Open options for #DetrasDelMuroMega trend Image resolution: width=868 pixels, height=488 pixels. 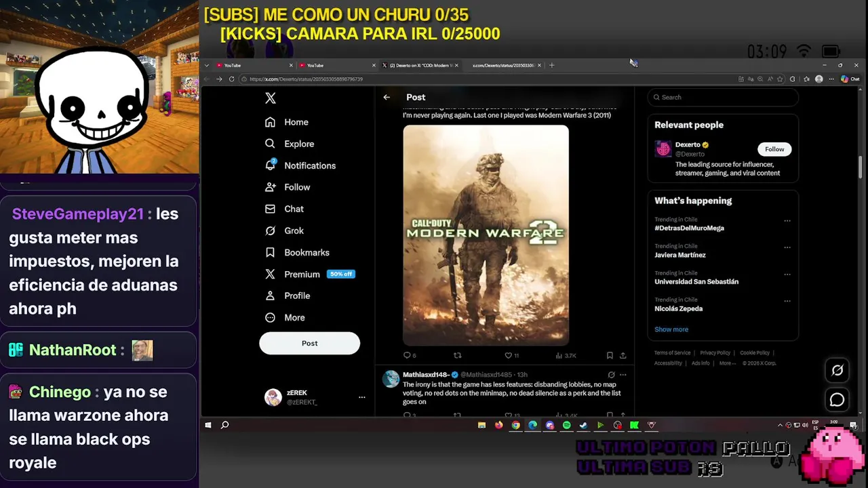tap(787, 220)
